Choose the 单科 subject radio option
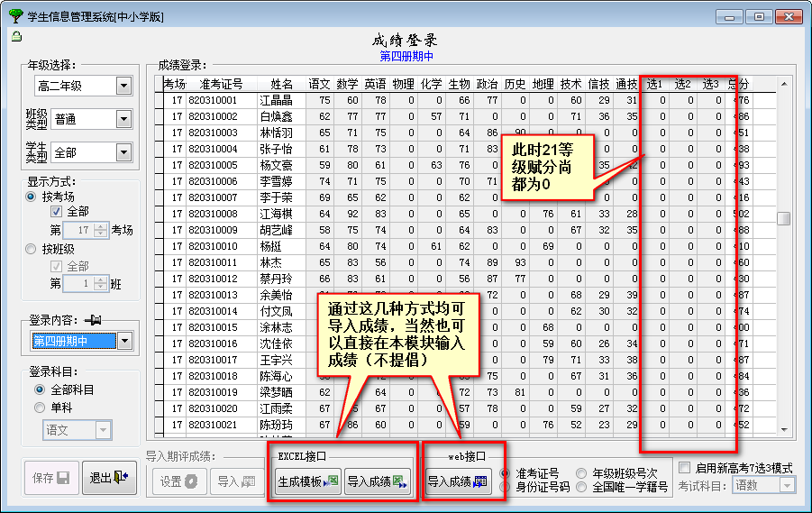 41,408
